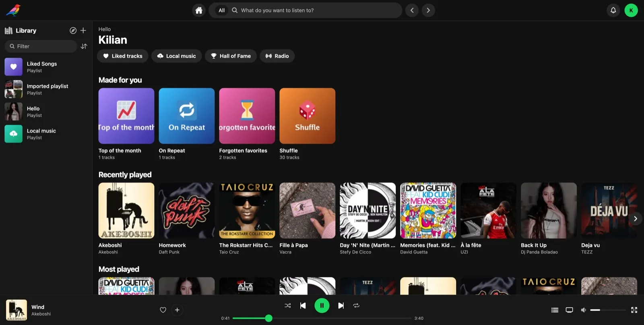Add the current track Wind to a playlist
This screenshot has height=325, width=644.
point(177,310)
